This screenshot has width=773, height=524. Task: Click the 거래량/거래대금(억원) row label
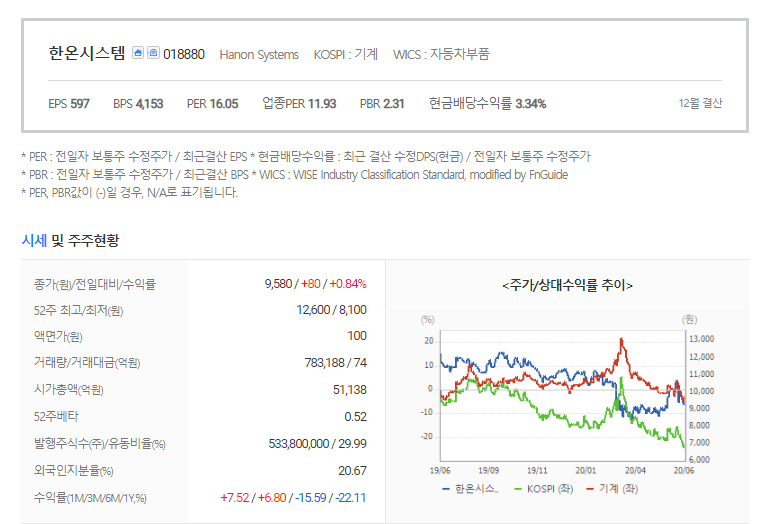point(87,363)
